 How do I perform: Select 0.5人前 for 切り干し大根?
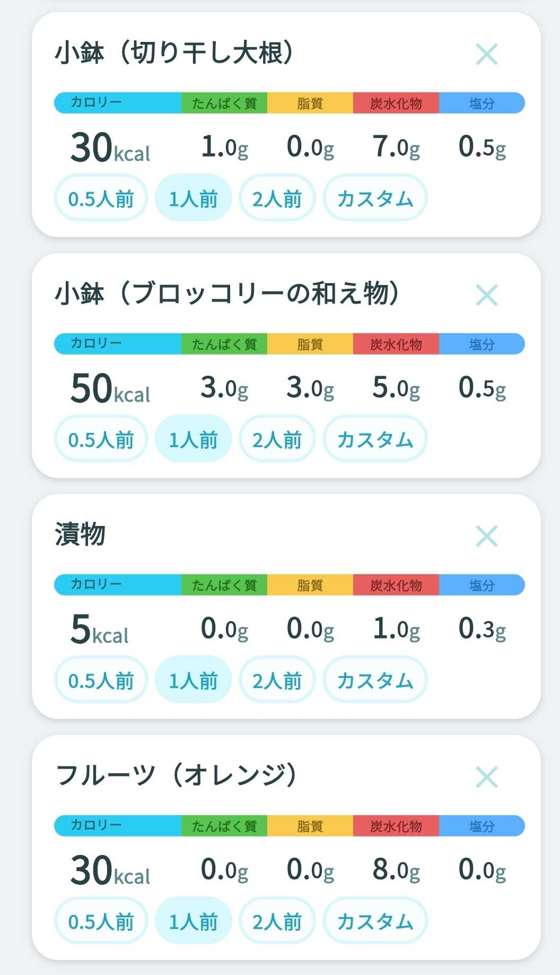pos(101,198)
